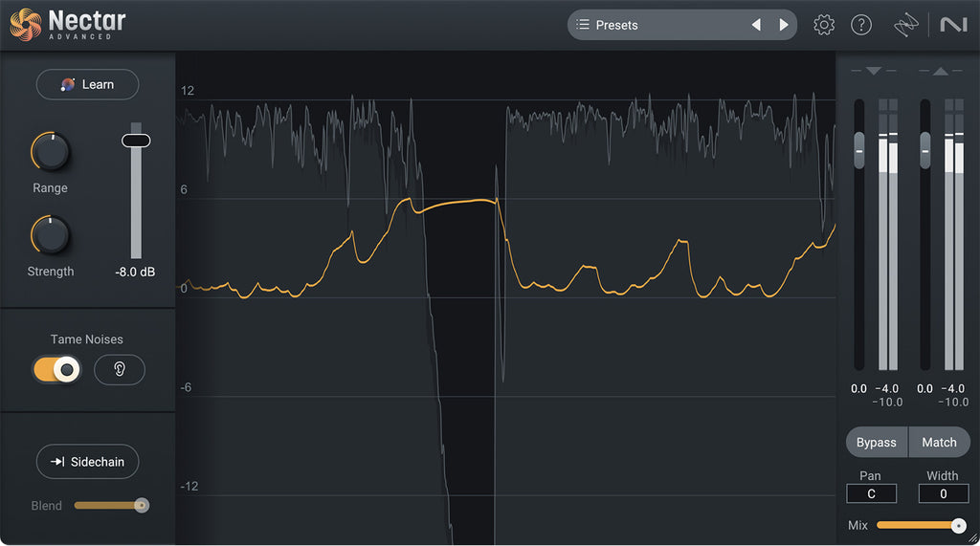Toggle the Tame Noises switch
Image resolution: width=980 pixels, height=546 pixels.
pos(56,370)
